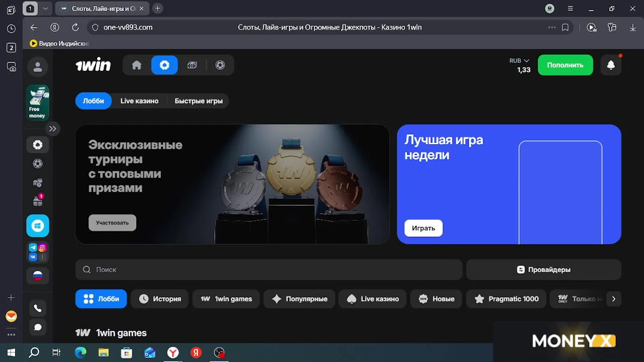
Task: Open the browser extensions toolbar icon
Action: pyautogui.click(x=612, y=27)
